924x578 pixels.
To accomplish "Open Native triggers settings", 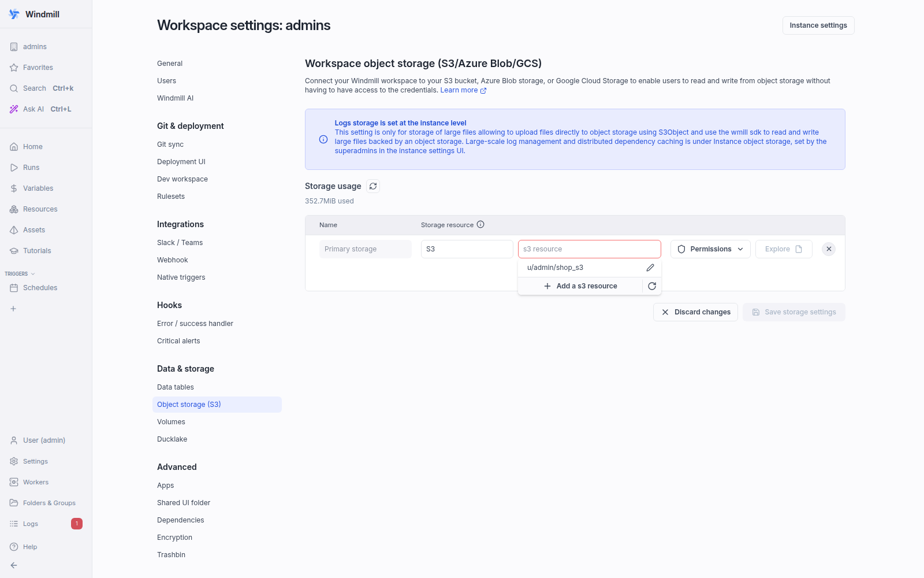I will pos(181,277).
